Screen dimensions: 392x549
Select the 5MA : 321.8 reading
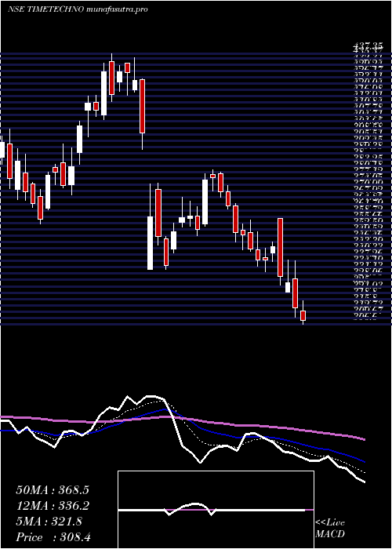(x=49, y=522)
